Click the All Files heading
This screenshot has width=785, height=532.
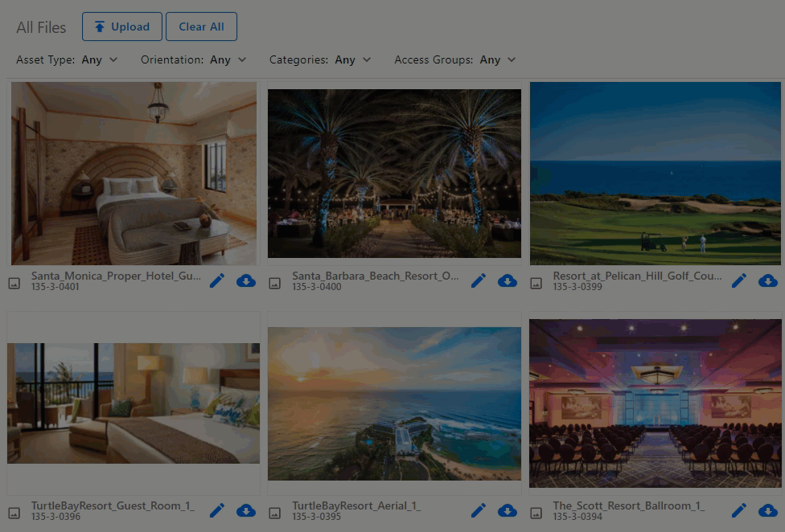[41, 27]
